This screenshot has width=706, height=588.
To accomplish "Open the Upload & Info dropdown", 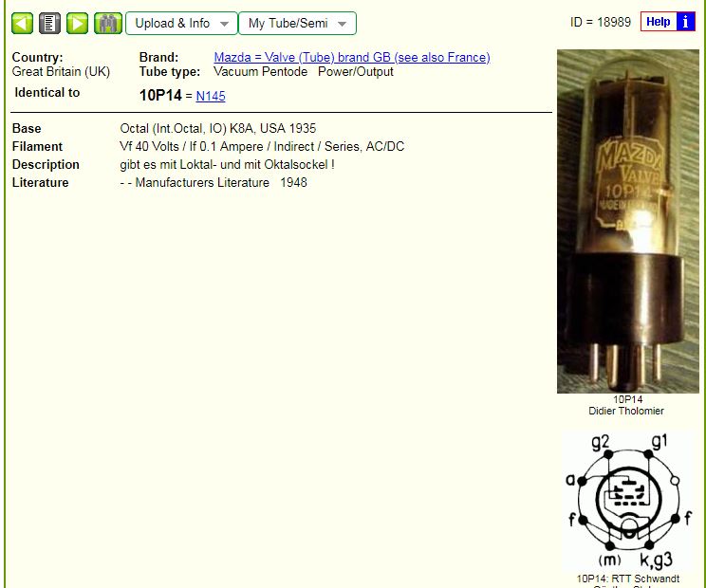I will (x=181, y=24).
